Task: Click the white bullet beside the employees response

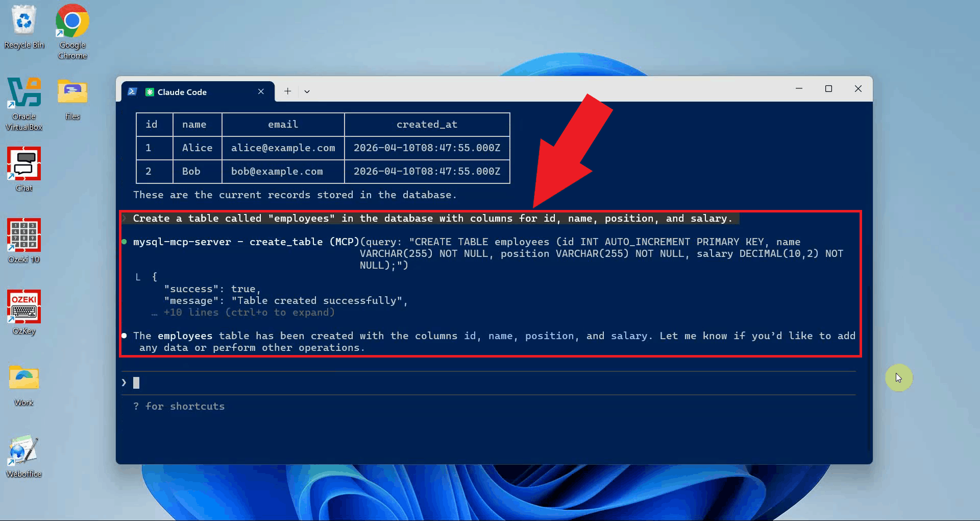Action: click(x=124, y=336)
